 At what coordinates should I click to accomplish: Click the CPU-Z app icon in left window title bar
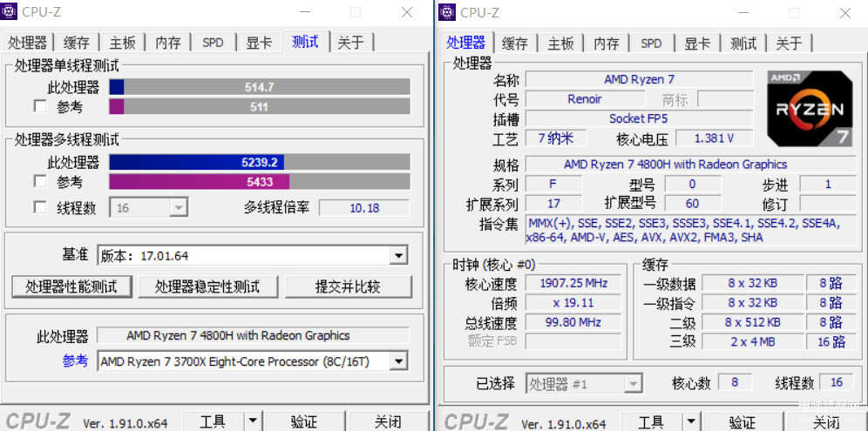[x=10, y=11]
